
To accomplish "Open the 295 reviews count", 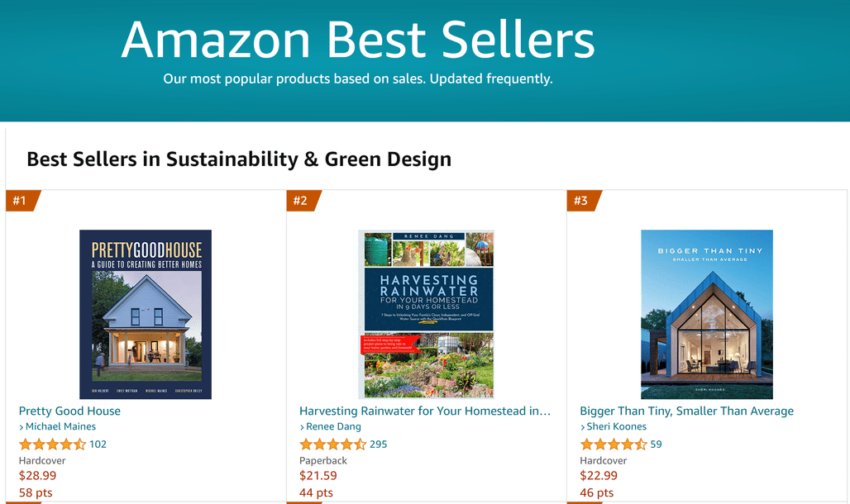I will tap(379, 445).
